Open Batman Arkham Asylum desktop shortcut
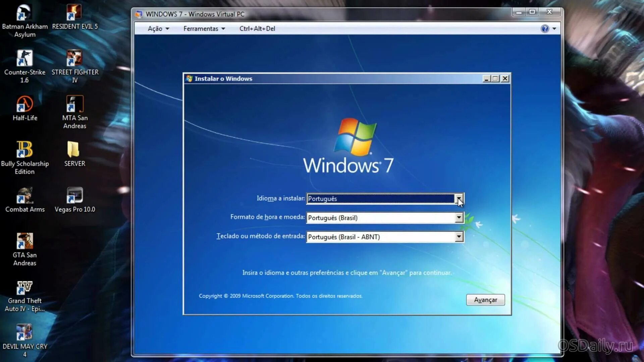This screenshot has width=644, height=362. (x=24, y=13)
